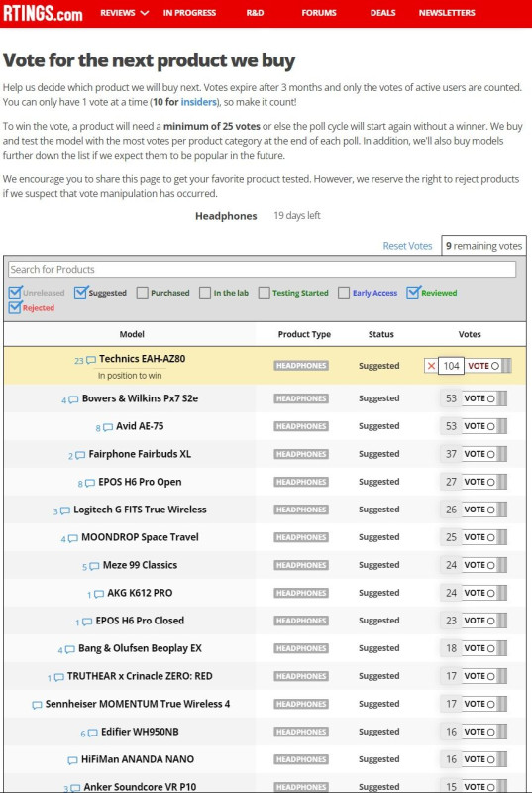
Task: Click HEADPHONES tag in Avid AE-75 row
Action: (301, 426)
